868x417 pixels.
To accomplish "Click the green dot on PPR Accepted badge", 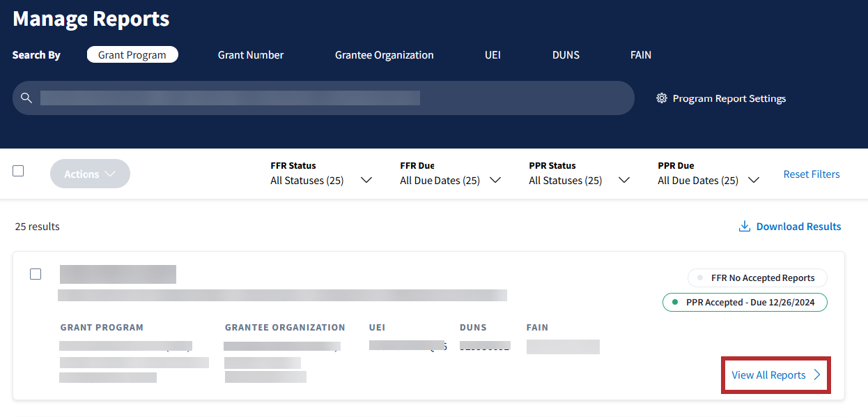I will click(x=675, y=303).
